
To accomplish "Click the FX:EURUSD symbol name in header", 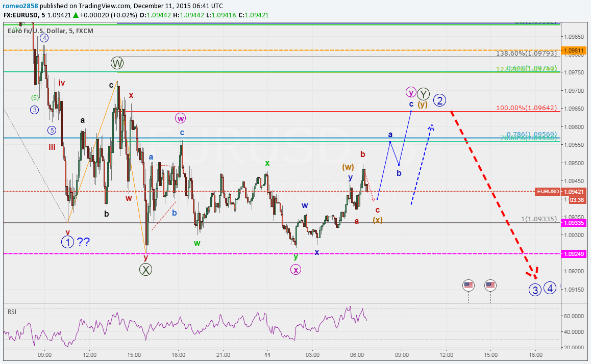I will pyautogui.click(x=21, y=15).
